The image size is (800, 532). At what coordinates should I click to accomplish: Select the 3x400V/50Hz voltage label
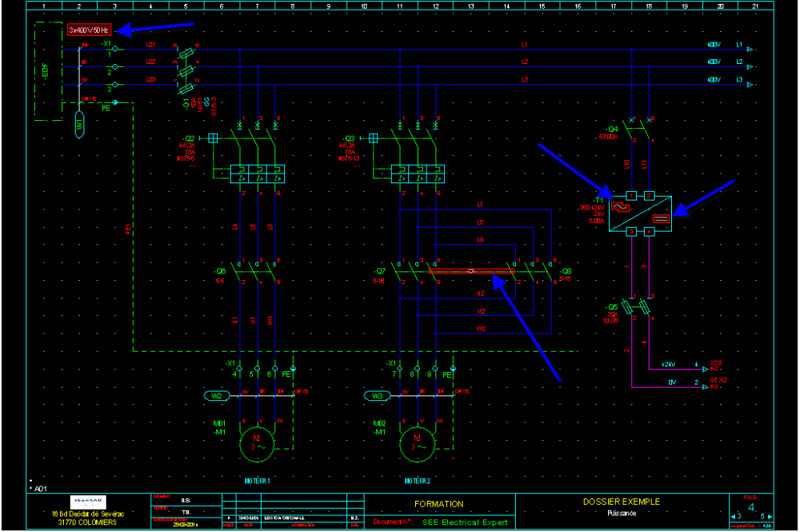[89, 30]
